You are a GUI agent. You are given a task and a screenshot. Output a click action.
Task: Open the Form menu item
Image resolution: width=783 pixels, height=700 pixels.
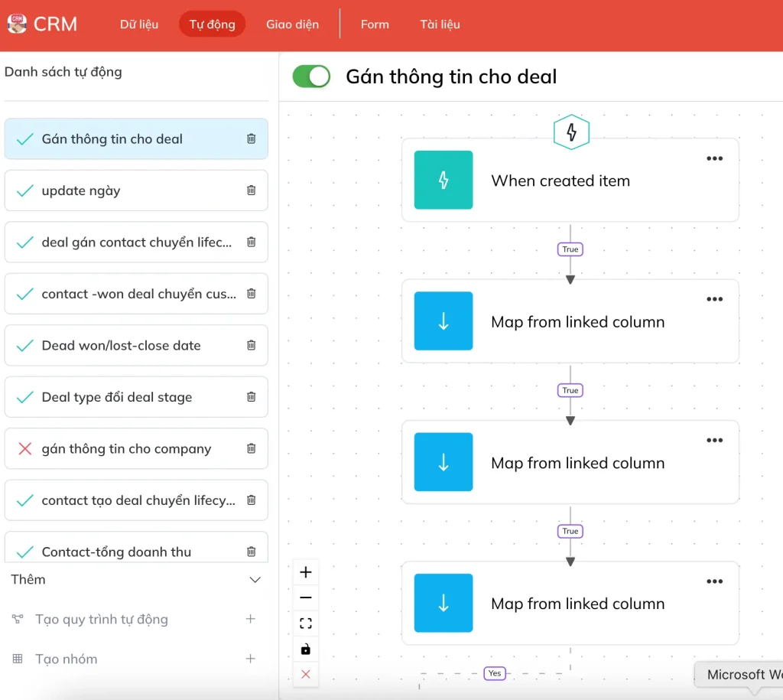[x=375, y=24]
